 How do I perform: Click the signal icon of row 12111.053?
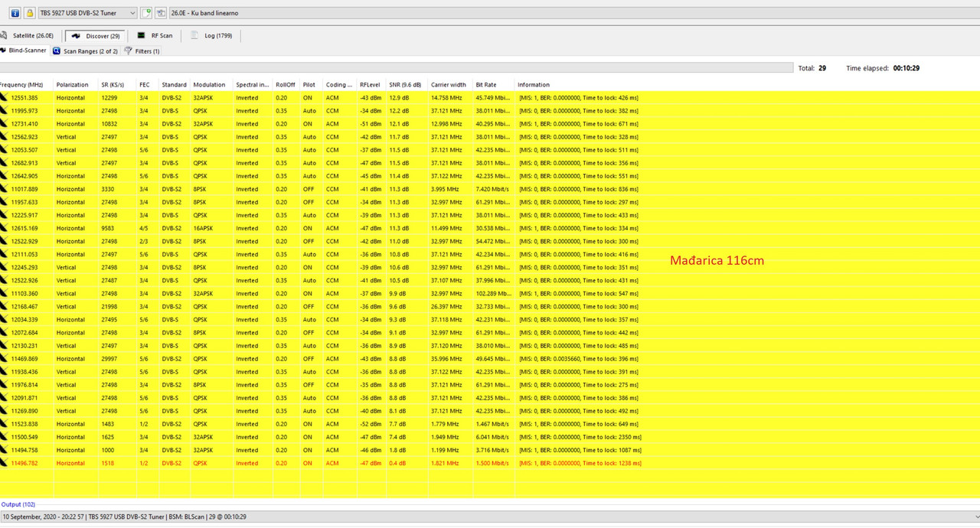click(x=4, y=254)
